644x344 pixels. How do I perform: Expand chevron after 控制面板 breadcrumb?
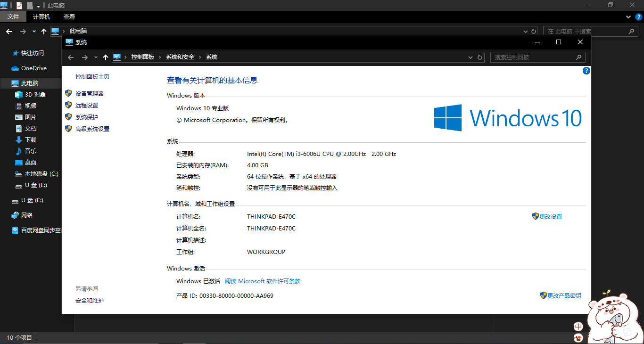160,57
